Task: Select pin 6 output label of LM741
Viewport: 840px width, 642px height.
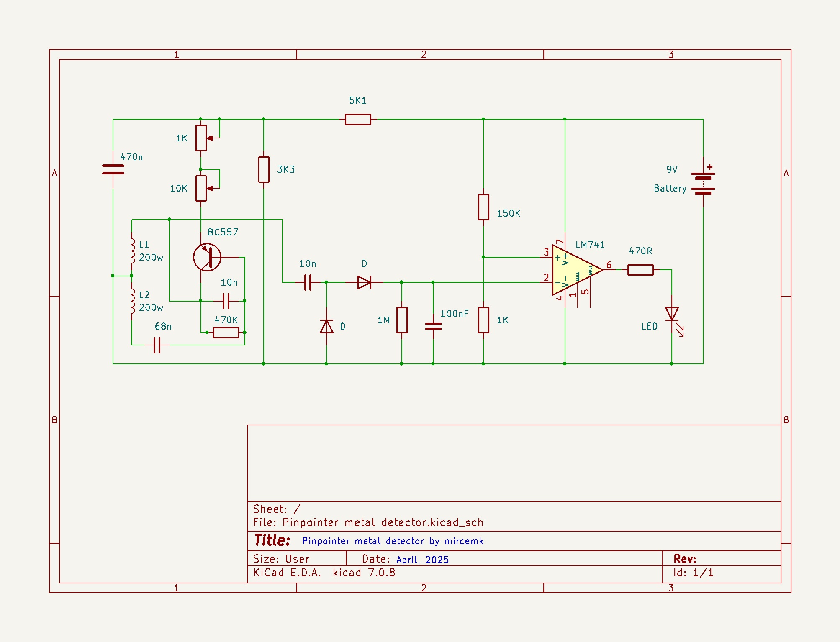Action: click(610, 265)
